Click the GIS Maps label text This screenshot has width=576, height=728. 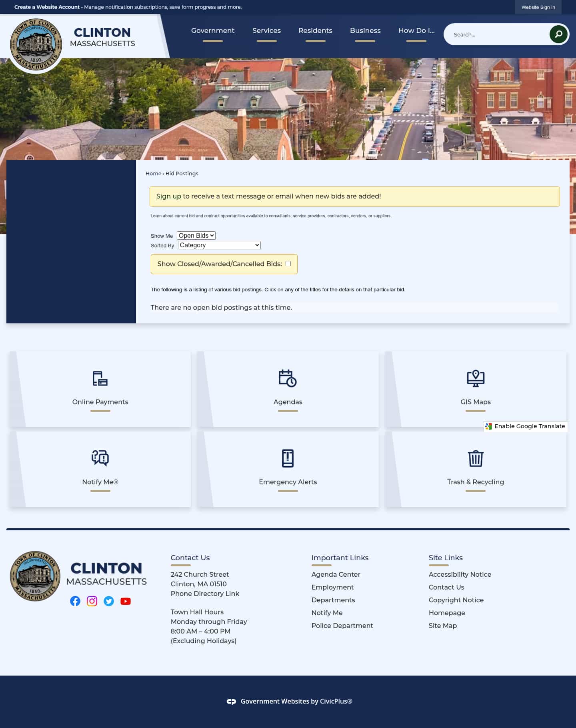pos(476,402)
